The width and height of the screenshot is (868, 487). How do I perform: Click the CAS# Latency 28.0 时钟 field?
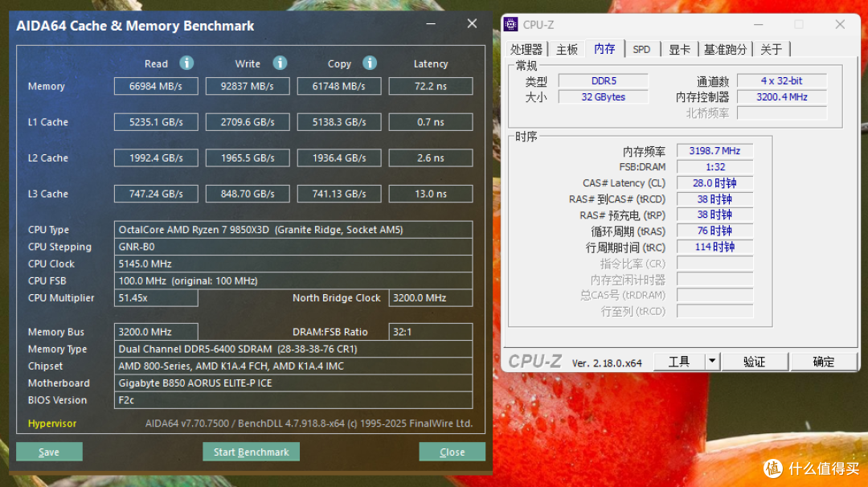[x=714, y=183]
